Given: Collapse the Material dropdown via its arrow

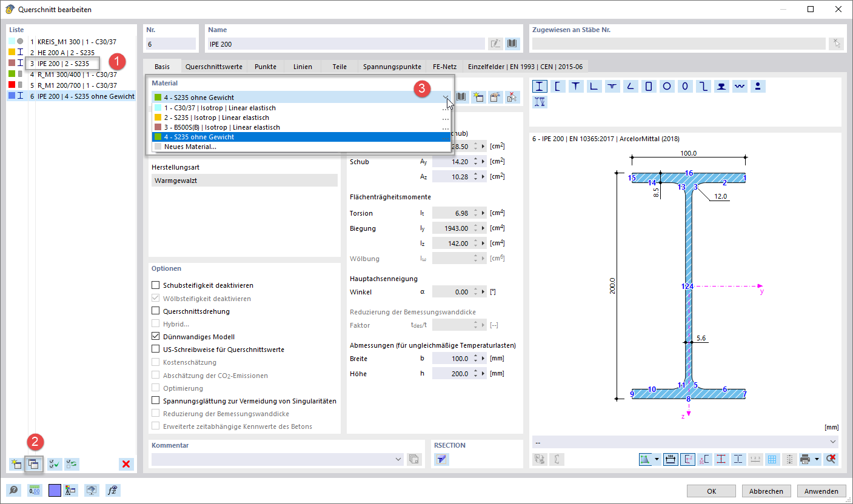Looking at the screenshot, I should point(446,97).
